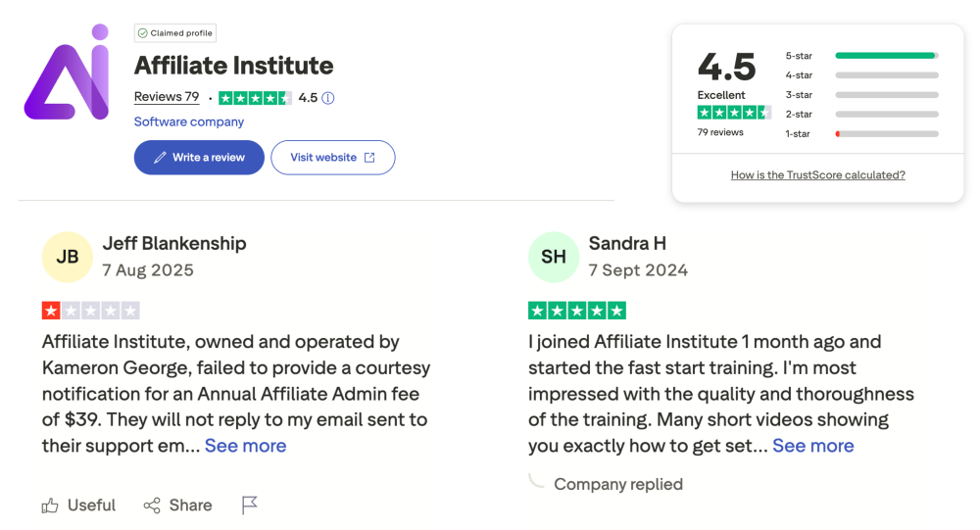Click Sandra's five-star rating
Image resolution: width=980 pixels, height=530 pixels.
pyautogui.click(x=576, y=311)
